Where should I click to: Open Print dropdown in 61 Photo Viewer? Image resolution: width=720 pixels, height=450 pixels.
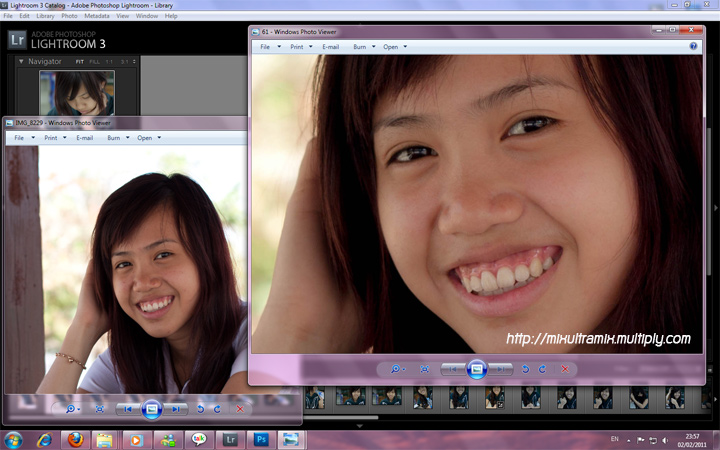pyautogui.click(x=301, y=47)
